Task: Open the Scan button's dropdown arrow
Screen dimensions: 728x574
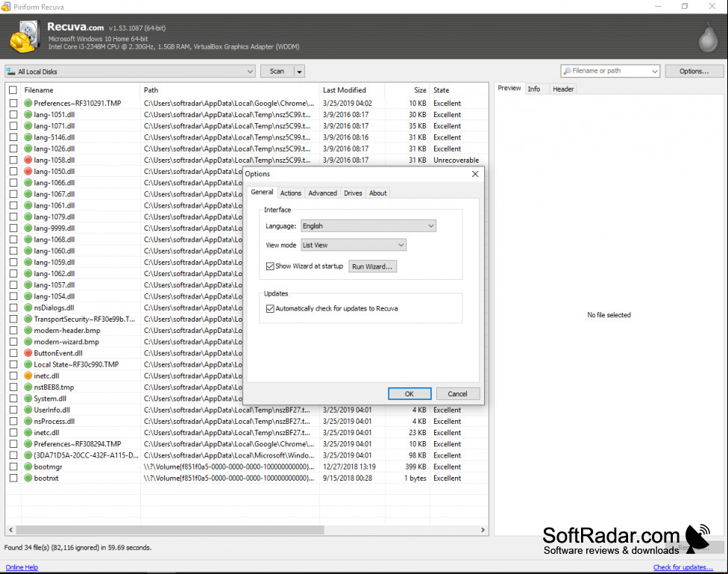Action: (299, 71)
